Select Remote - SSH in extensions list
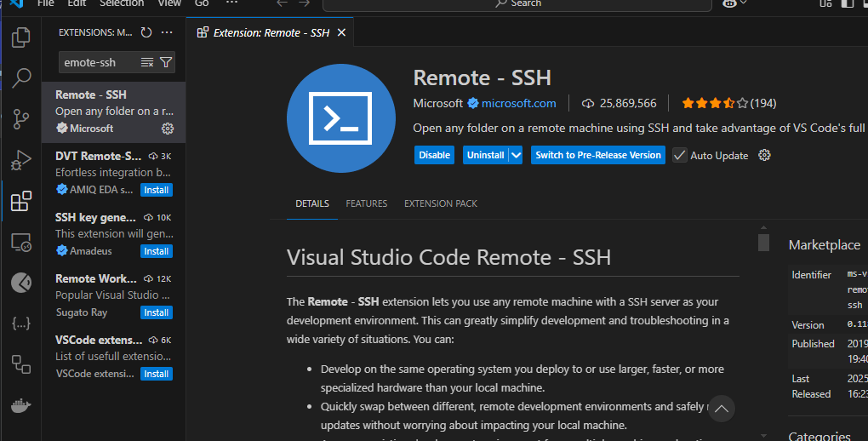Viewport: 868px width, 441px height. [x=113, y=112]
